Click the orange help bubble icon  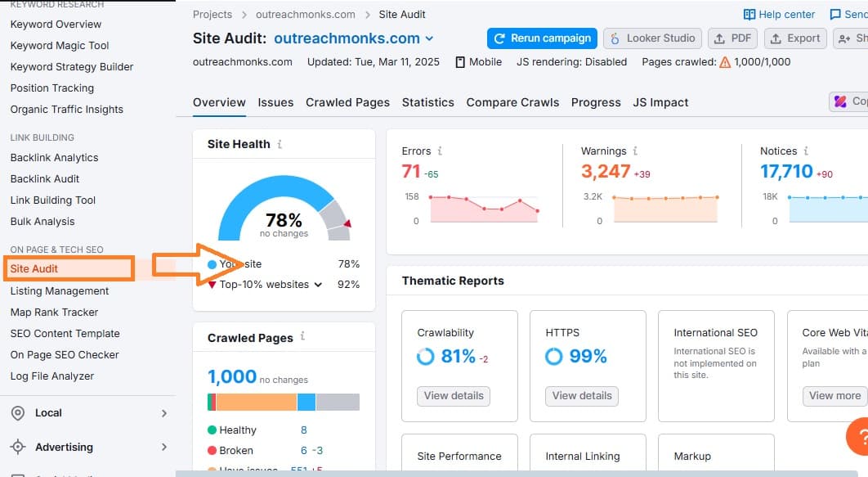point(857,438)
